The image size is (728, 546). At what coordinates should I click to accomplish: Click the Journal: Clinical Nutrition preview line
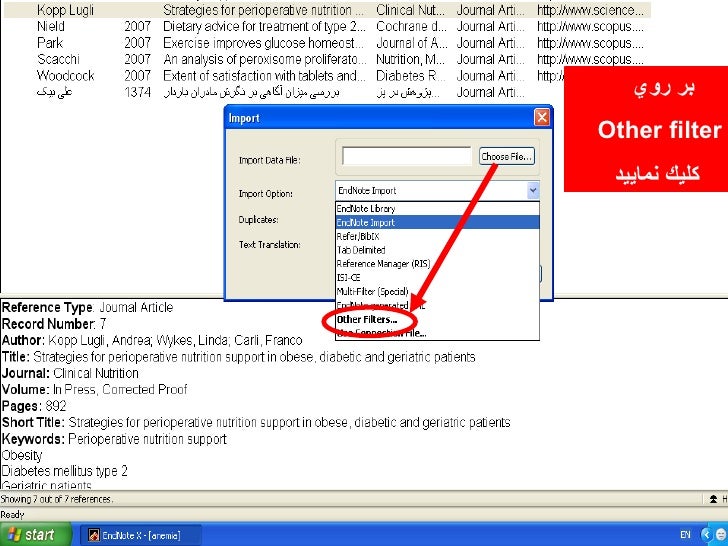click(x=70, y=373)
